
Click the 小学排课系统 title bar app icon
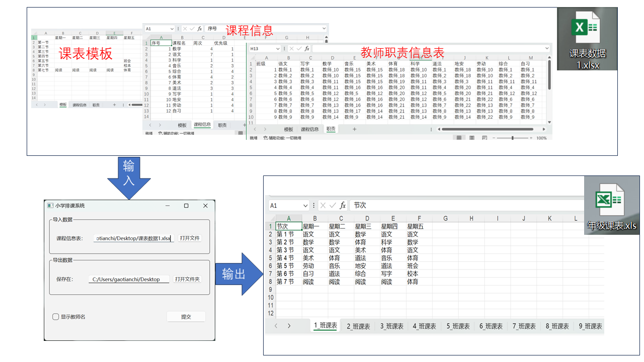pyautogui.click(x=50, y=206)
